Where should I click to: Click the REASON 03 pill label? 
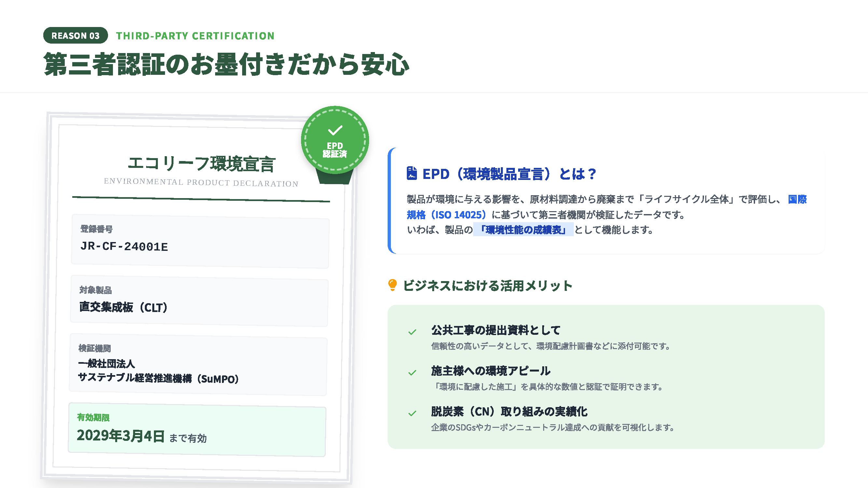[x=76, y=35]
